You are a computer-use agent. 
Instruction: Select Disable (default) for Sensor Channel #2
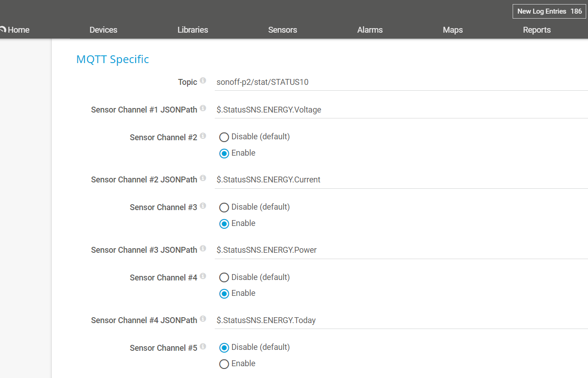pyautogui.click(x=224, y=137)
